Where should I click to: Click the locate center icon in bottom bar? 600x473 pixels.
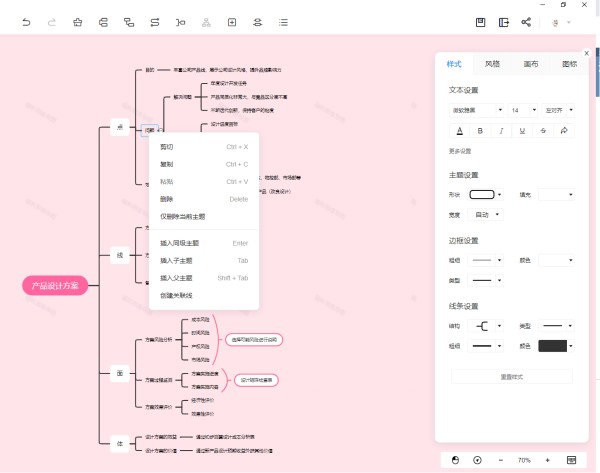[x=477, y=460]
